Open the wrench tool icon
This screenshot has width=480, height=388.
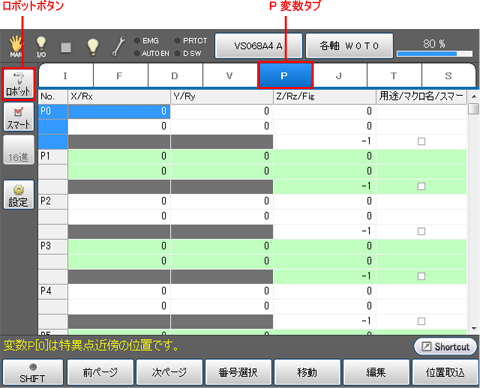pos(118,46)
